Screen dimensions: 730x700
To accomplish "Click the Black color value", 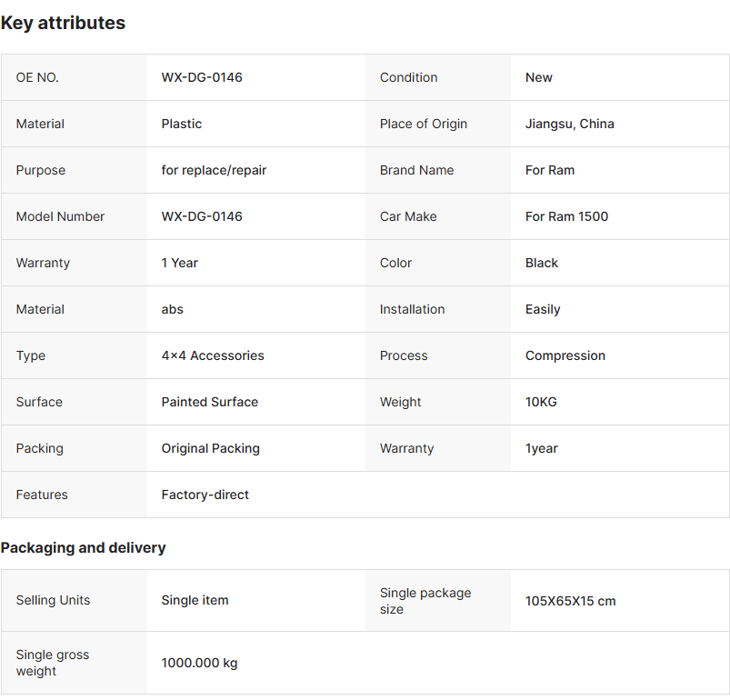I will [542, 263].
